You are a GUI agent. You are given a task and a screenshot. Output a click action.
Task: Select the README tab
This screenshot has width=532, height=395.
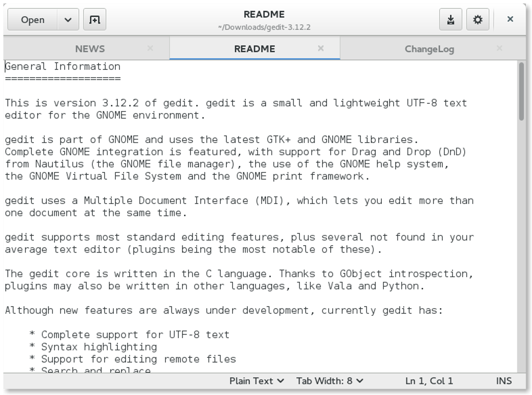pyautogui.click(x=255, y=49)
